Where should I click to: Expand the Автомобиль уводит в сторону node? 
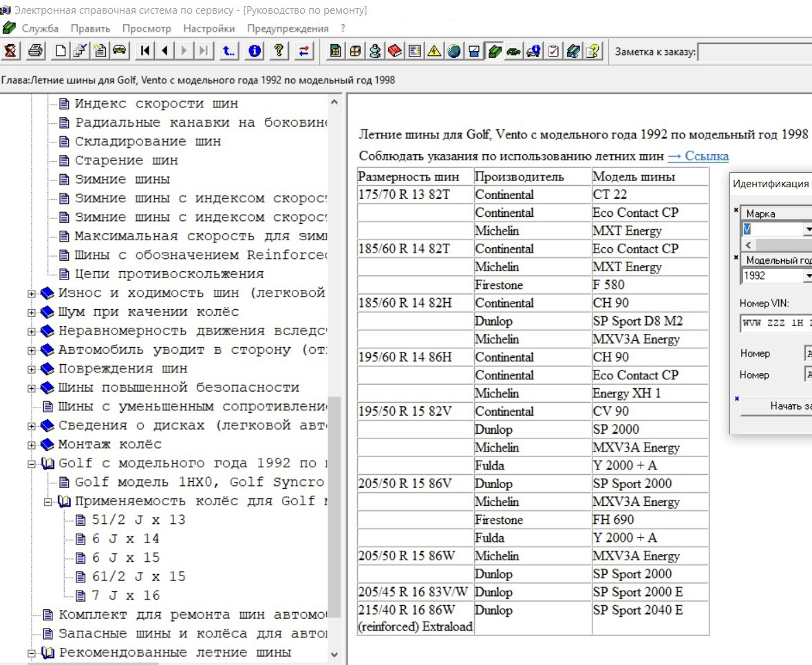pos(32,350)
